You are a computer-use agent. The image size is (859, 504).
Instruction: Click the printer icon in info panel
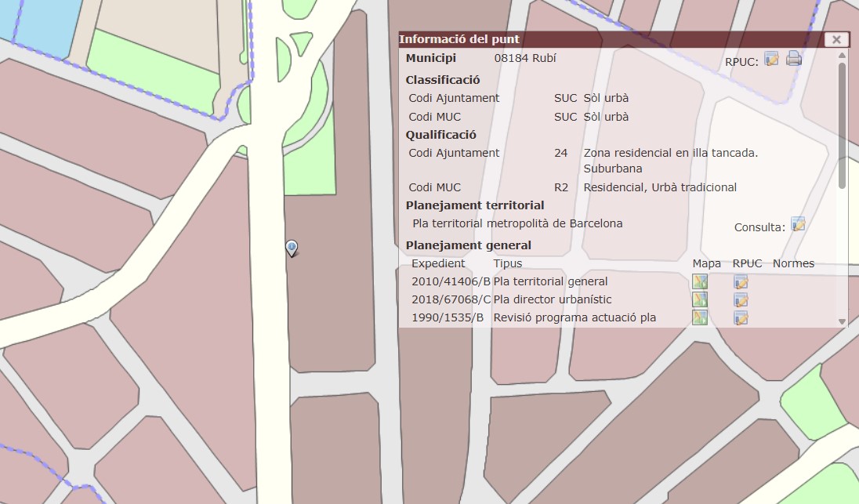pyautogui.click(x=794, y=58)
